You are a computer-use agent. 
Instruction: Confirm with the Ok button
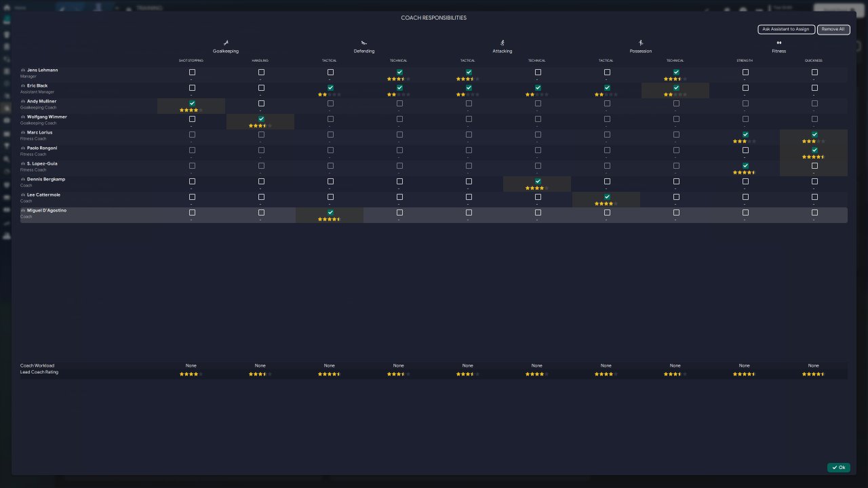[839, 468]
